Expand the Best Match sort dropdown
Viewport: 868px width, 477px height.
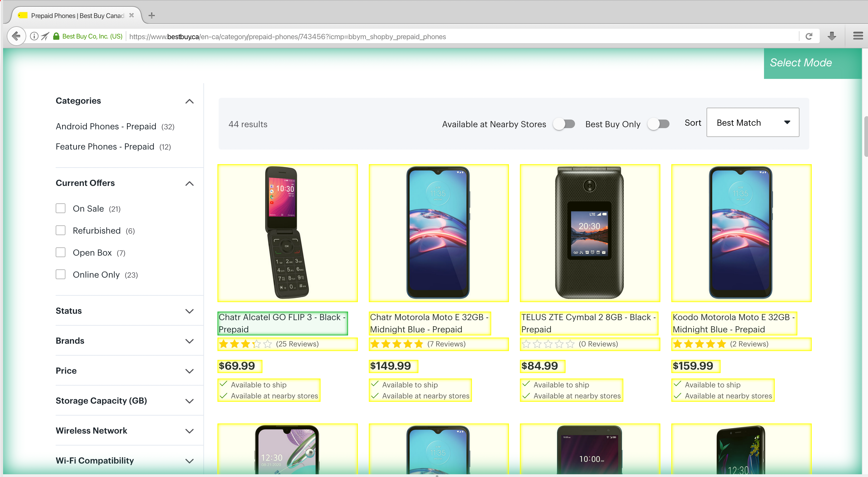(753, 122)
